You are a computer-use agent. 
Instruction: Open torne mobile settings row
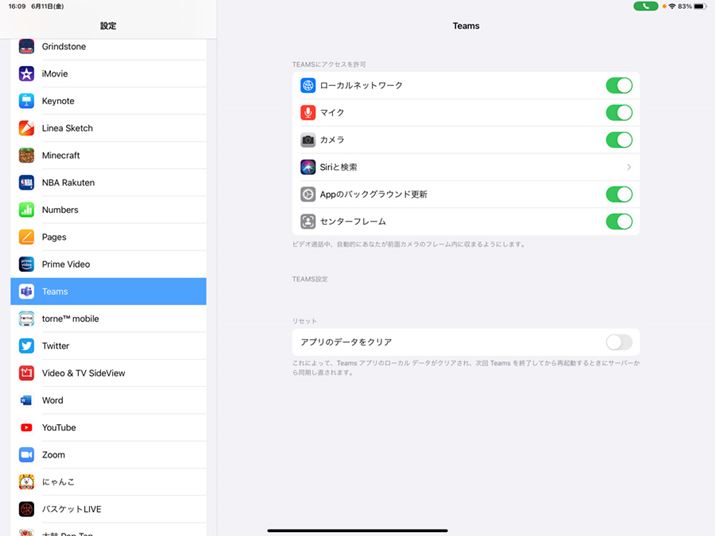[109, 319]
